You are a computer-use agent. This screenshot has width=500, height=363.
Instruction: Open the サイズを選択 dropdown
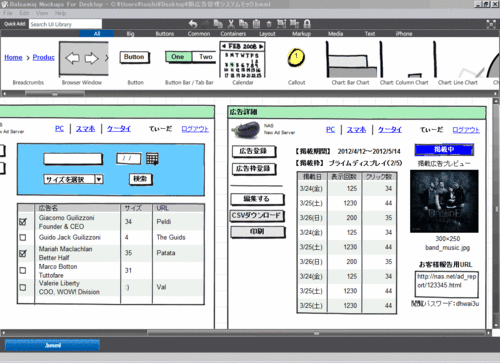tap(74, 179)
